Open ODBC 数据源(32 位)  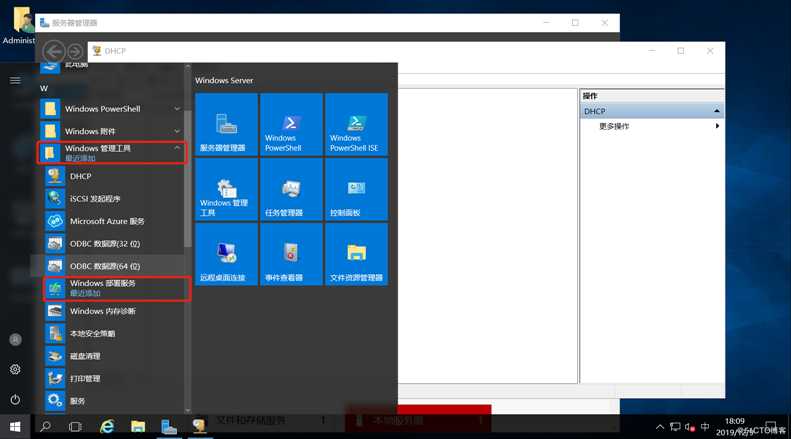click(x=112, y=244)
